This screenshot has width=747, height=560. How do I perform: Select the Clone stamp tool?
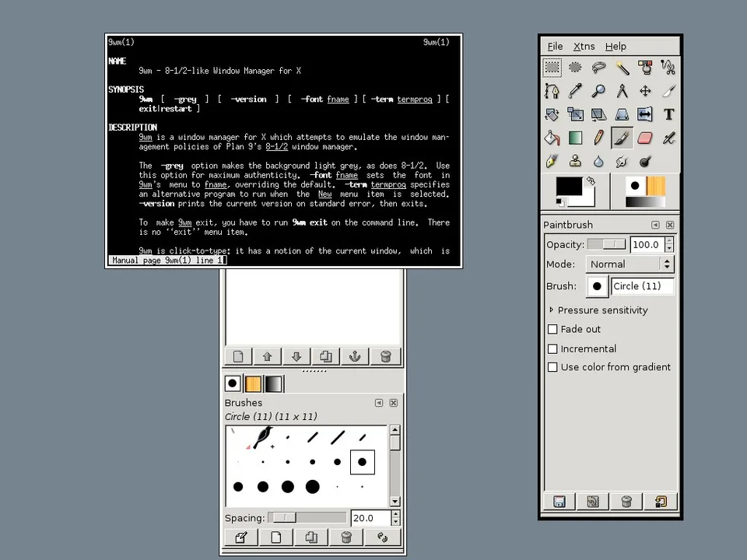(576, 162)
